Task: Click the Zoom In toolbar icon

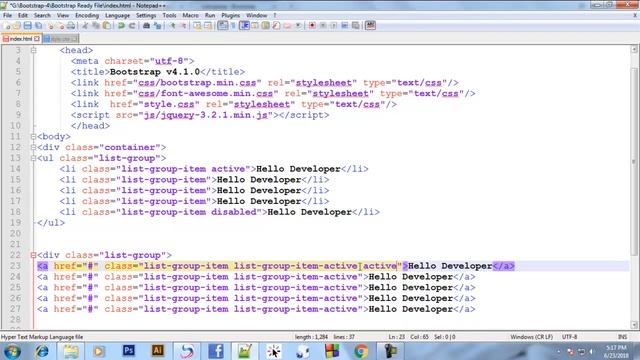Action: [x=173, y=26]
